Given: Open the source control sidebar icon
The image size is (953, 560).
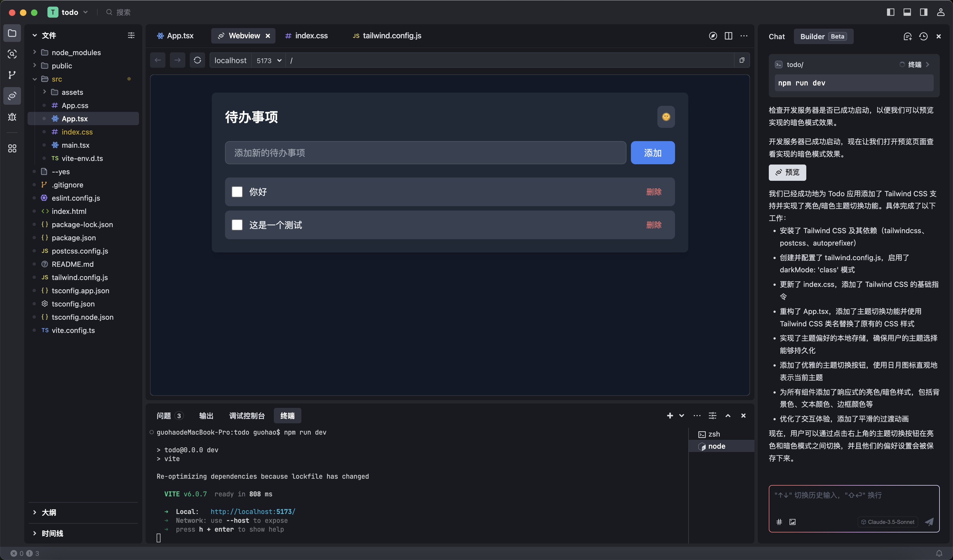Looking at the screenshot, I should click(12, 75).
